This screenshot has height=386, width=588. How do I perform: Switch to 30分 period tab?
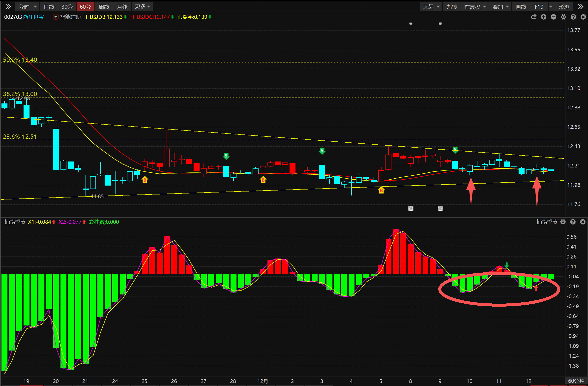point(67,7)
